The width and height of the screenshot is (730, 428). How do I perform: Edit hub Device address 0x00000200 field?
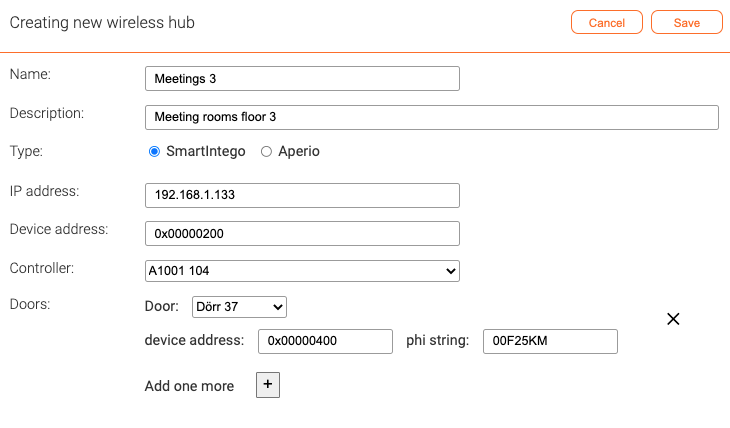302,234
